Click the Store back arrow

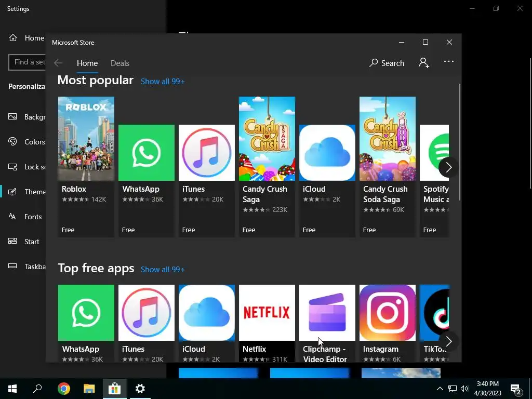click(58, 63)
